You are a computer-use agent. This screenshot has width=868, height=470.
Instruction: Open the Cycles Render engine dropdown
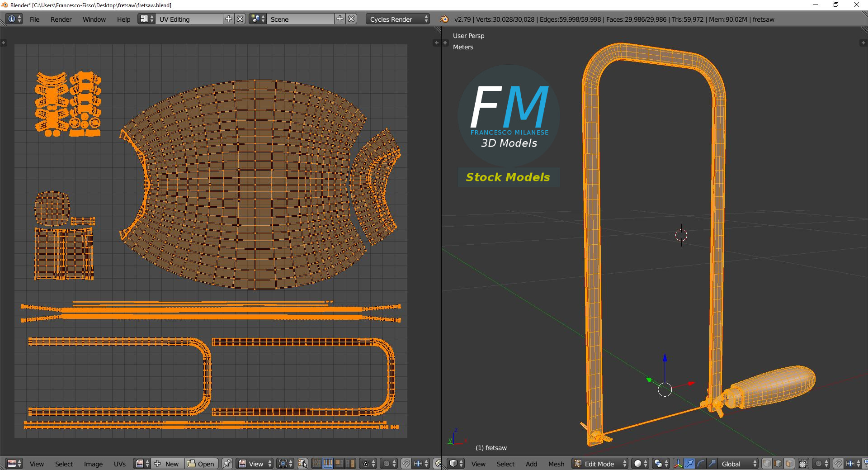tap(399, 19)
